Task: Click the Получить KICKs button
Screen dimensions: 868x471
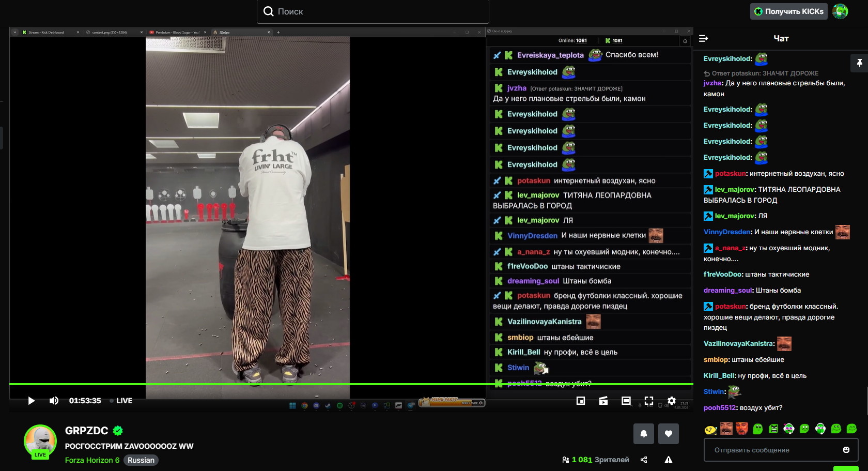Action: pyautogui.click(x=788, y=11)
